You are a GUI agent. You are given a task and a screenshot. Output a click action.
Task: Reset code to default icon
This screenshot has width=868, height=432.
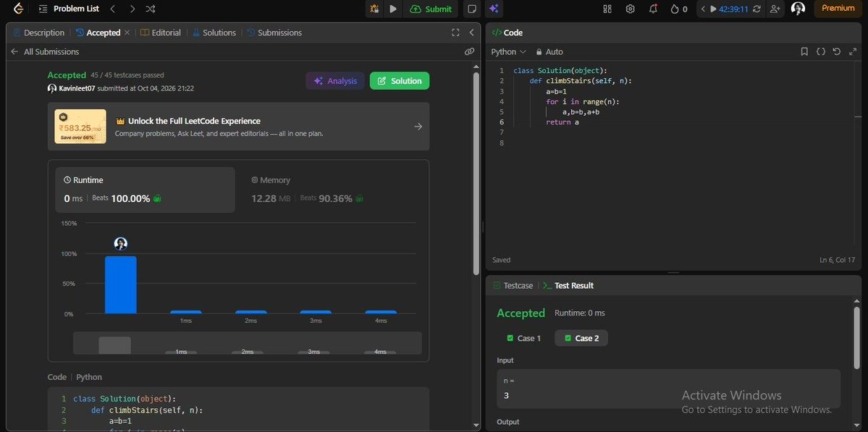point(836,51)
